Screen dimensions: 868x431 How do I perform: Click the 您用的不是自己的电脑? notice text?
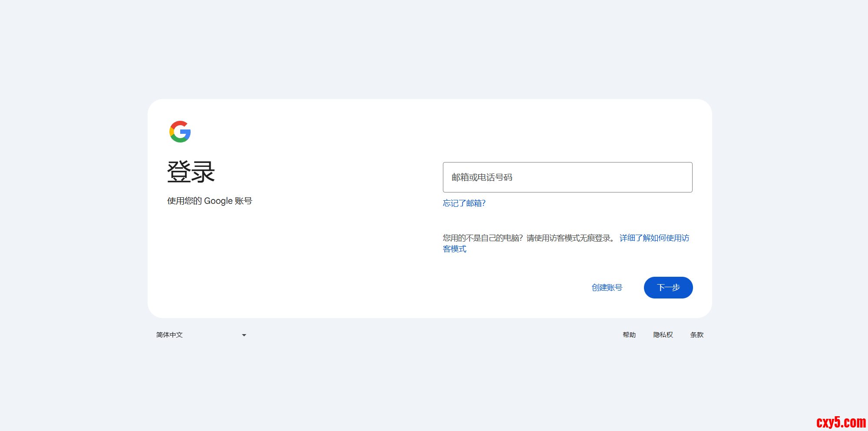point(482,238)
